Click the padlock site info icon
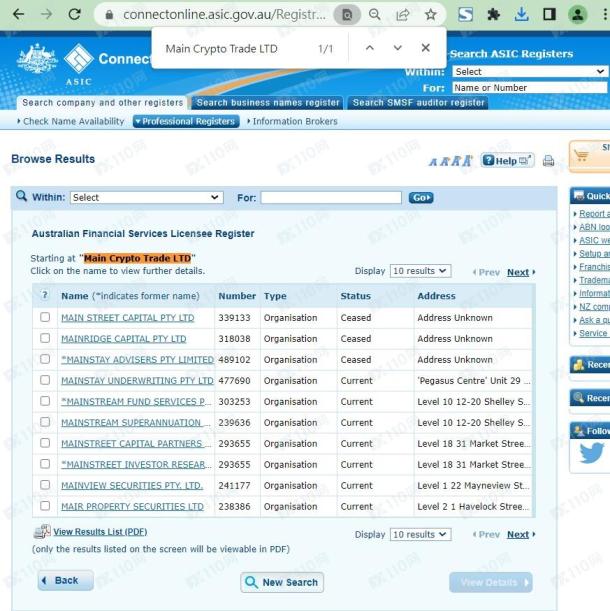 [x=110, y=15]
